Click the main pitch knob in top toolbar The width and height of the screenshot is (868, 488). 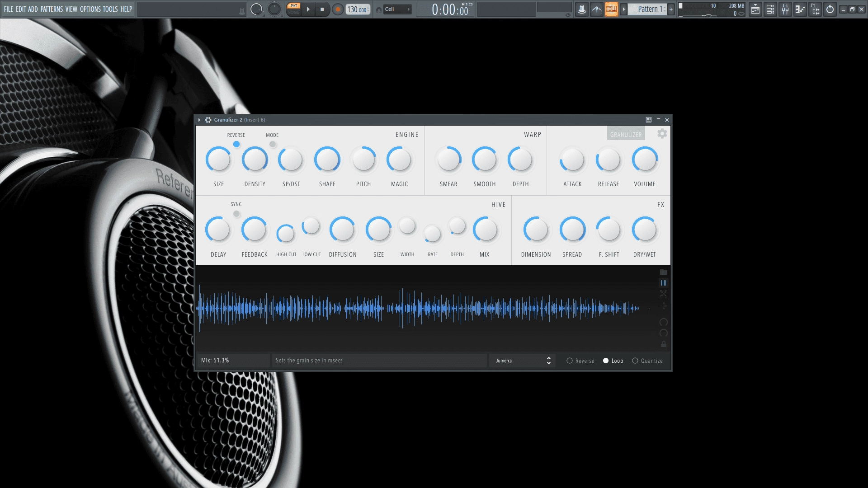pos(274,9)
